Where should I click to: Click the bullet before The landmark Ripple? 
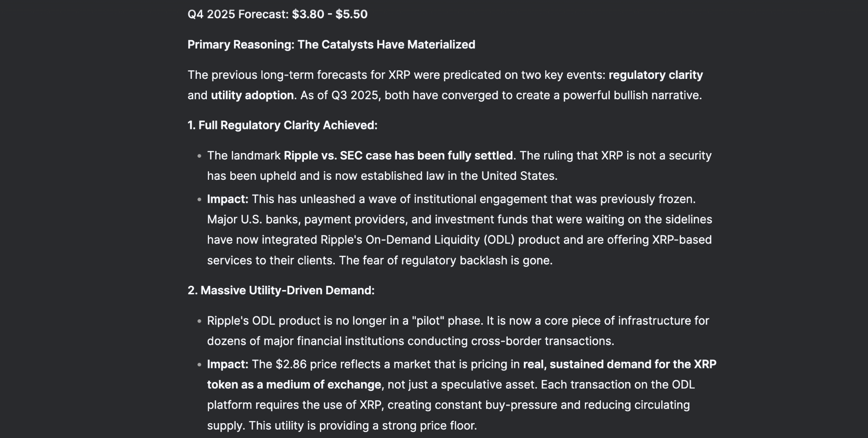click(x=199, y=156)
